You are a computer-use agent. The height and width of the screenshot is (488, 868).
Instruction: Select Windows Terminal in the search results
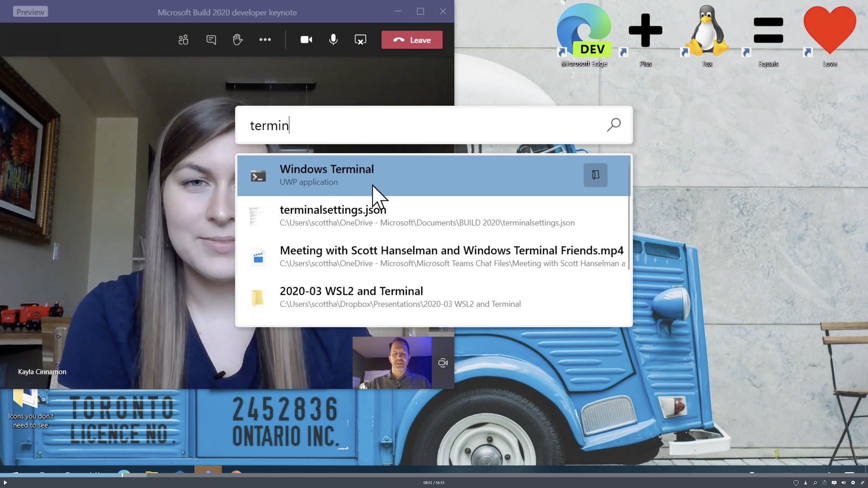(x=327, y=175)
